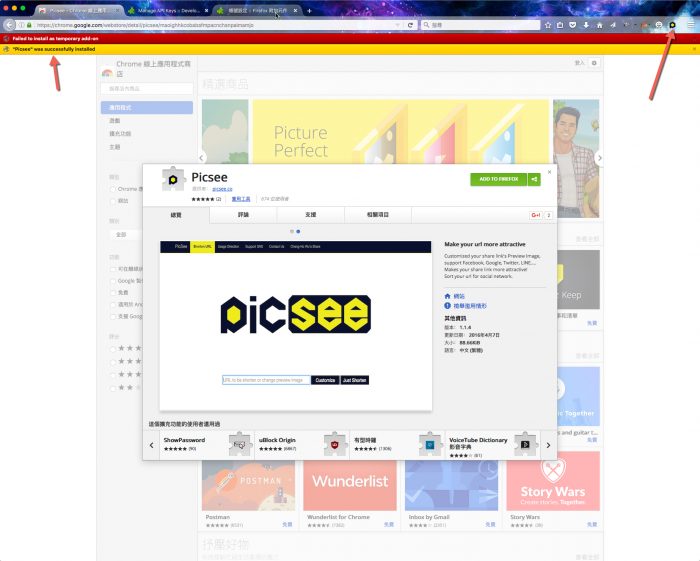Viewport: 700px width, 561px height.
Task: Go back with the browser back arrow
Action: point(9,25)
